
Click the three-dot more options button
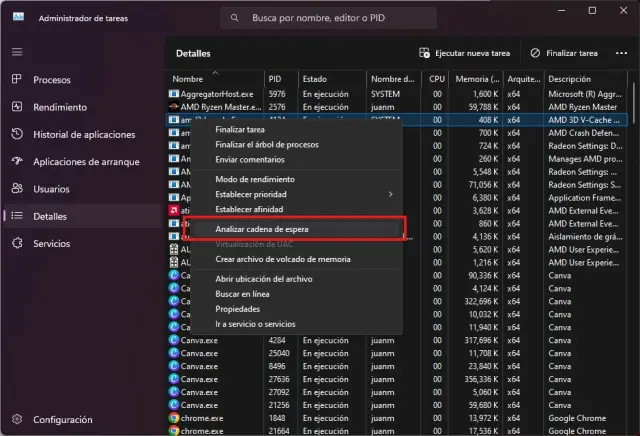pos(621,53)
